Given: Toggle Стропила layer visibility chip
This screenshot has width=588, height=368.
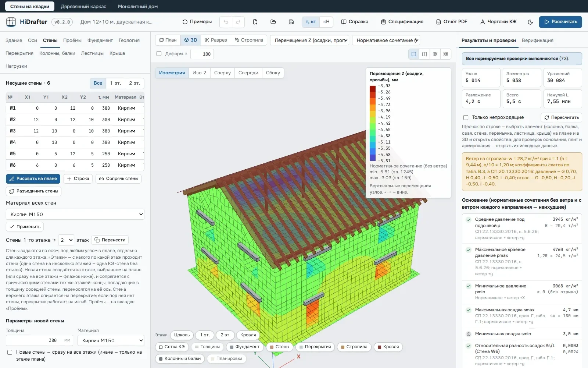Looking at the screenshot, I should (x=354, y=347).
